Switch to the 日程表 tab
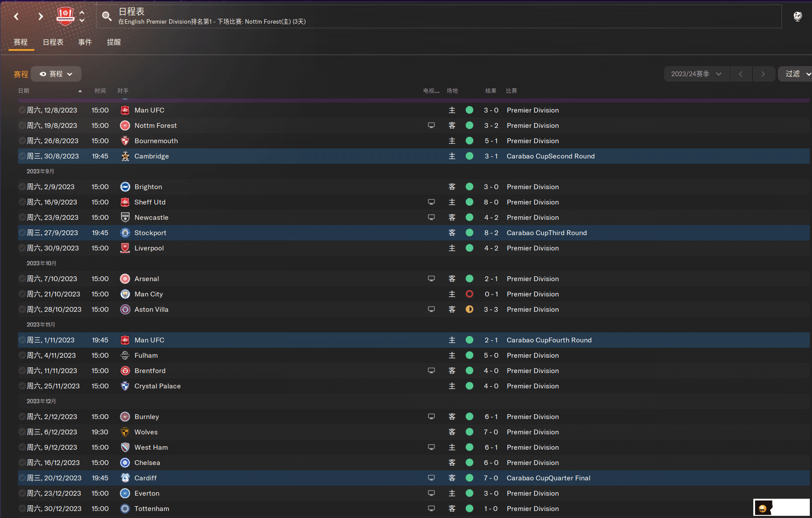The height and width of the screenshot is (518, 812). 53,42
